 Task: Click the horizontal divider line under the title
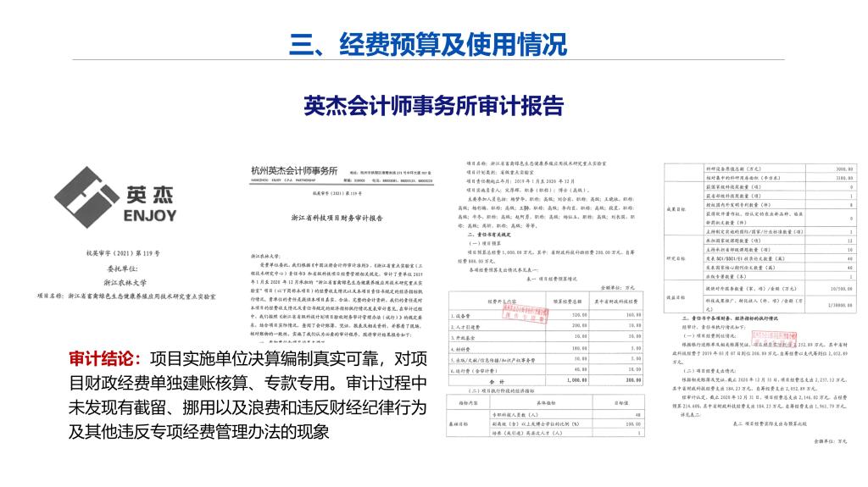(x=433, y=61)
